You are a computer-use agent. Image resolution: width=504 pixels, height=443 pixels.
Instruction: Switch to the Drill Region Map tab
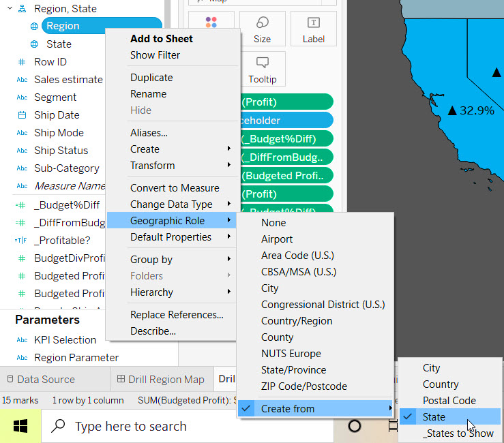[160, 380]
